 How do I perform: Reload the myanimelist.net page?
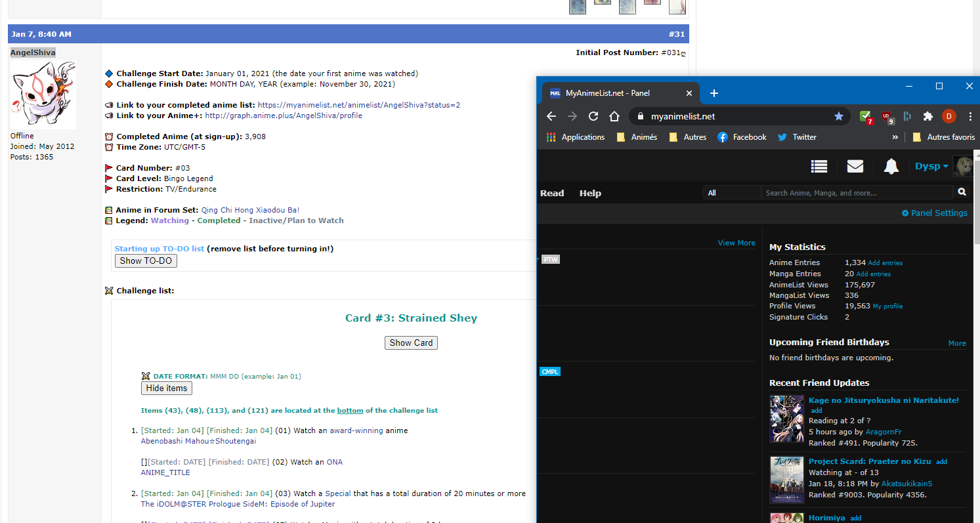point(593,116)
